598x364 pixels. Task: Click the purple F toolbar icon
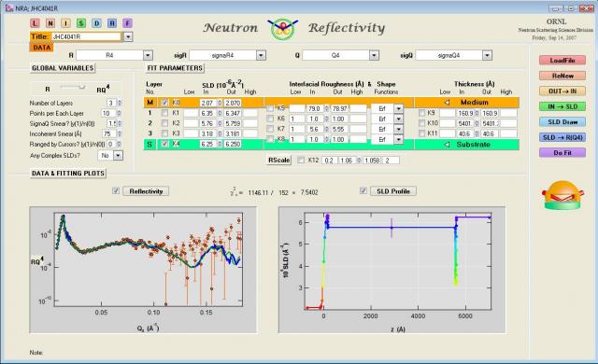click(127, 23)
